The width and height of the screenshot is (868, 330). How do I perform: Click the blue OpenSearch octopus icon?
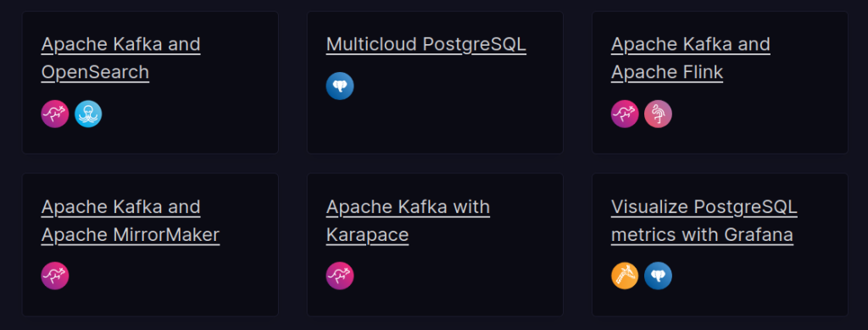(88, 114)
